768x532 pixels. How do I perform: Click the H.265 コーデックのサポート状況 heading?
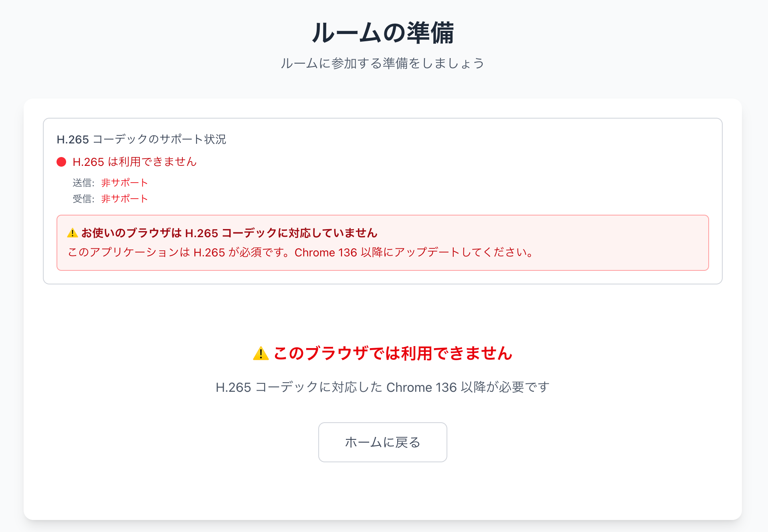pyautogui.click(x=141, y=139)
